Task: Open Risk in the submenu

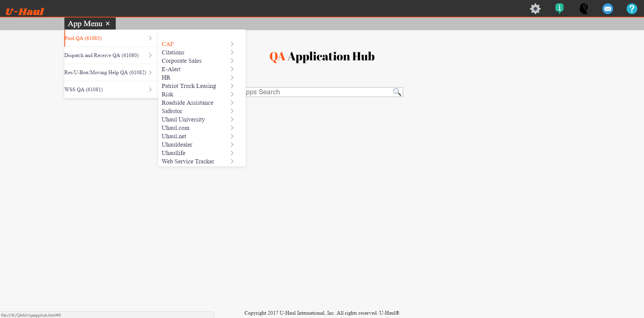Action: click(x=167, y=94)
